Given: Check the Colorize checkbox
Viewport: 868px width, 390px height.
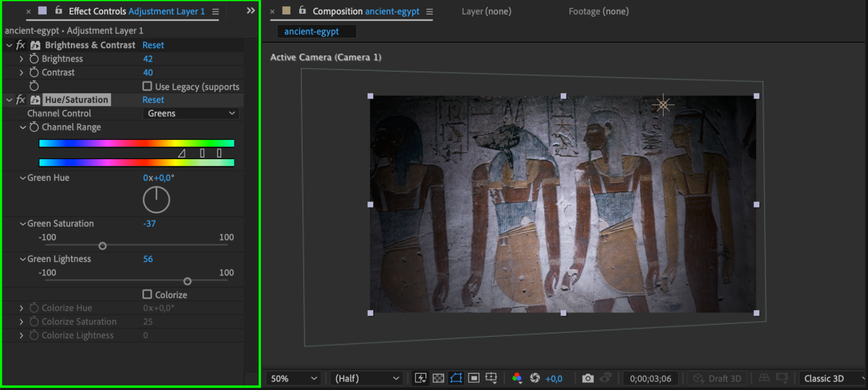Looking at the screenshot, I should [147, 295].
